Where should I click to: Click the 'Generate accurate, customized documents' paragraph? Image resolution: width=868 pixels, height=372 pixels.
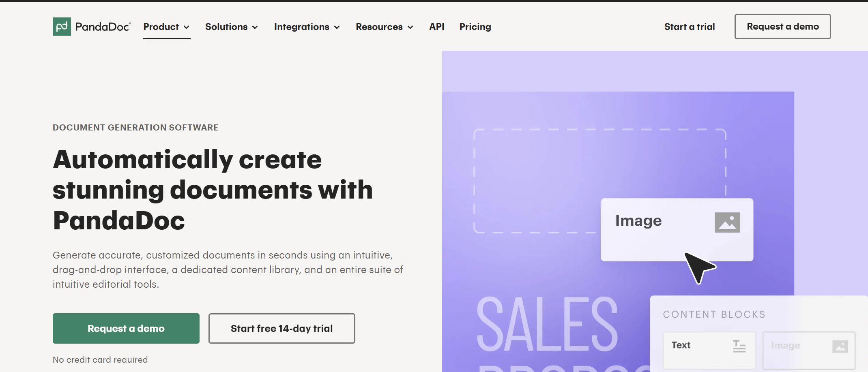(228, 270)
